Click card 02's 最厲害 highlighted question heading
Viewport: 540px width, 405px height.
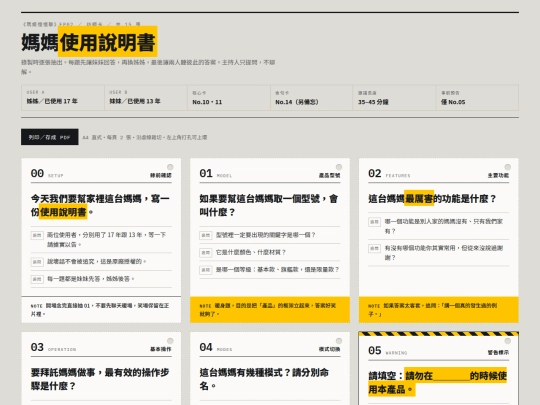pos(432,198)
